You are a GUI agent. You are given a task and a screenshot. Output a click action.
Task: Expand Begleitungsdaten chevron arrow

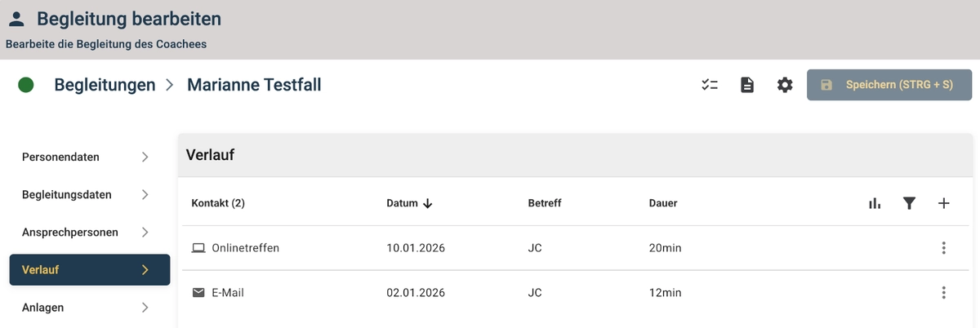click(145, 194)
